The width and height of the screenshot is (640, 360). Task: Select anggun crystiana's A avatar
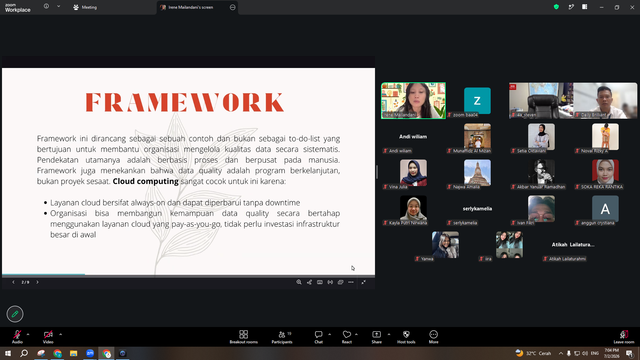click(x=605, y=209)
